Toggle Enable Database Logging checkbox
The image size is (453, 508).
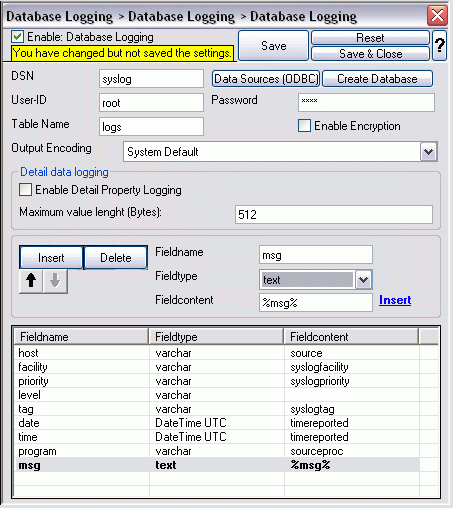(x=17, y=37)
